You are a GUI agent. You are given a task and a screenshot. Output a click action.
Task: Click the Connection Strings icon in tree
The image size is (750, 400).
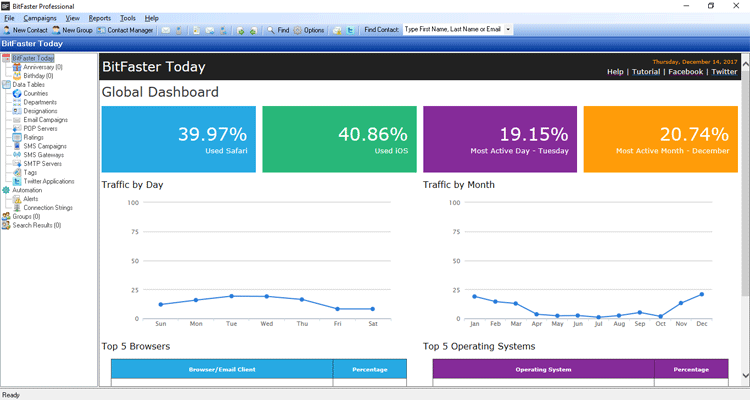[17, 208]
